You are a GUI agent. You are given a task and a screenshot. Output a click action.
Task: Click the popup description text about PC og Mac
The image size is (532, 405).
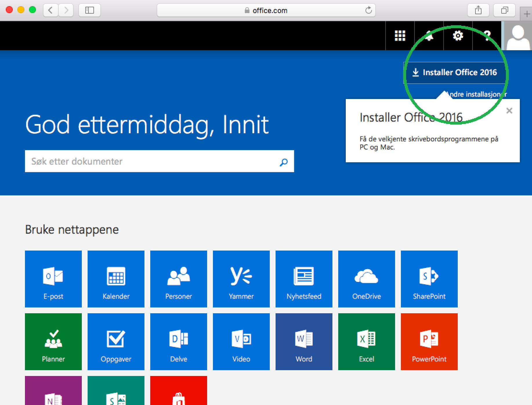coord(429,143)
